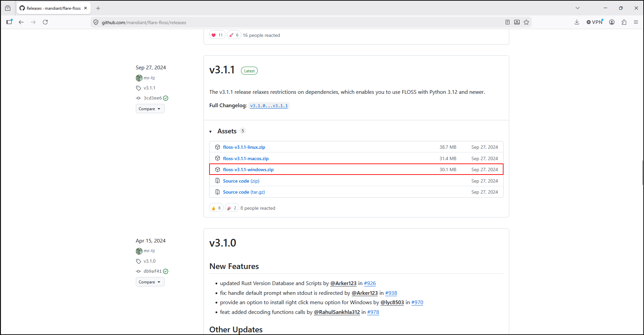Image resolution: width=644 pixels, height=335 pixels.
Task: Click the mr-tz avatar under Sep 27, 2024
Action: tap(139, 78)
